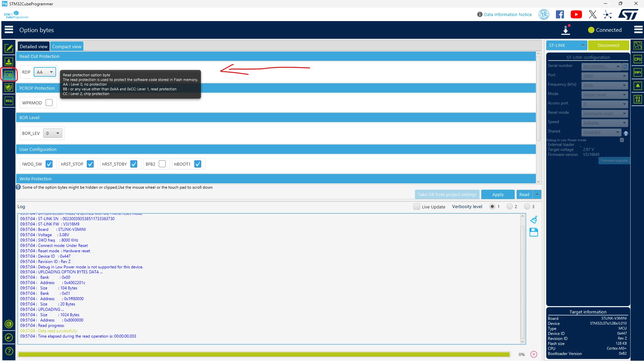Collapse the PCROP Protection section header
Image resolution: width=644 pixels, height=361 pixels.
click(x=276, y=88)
